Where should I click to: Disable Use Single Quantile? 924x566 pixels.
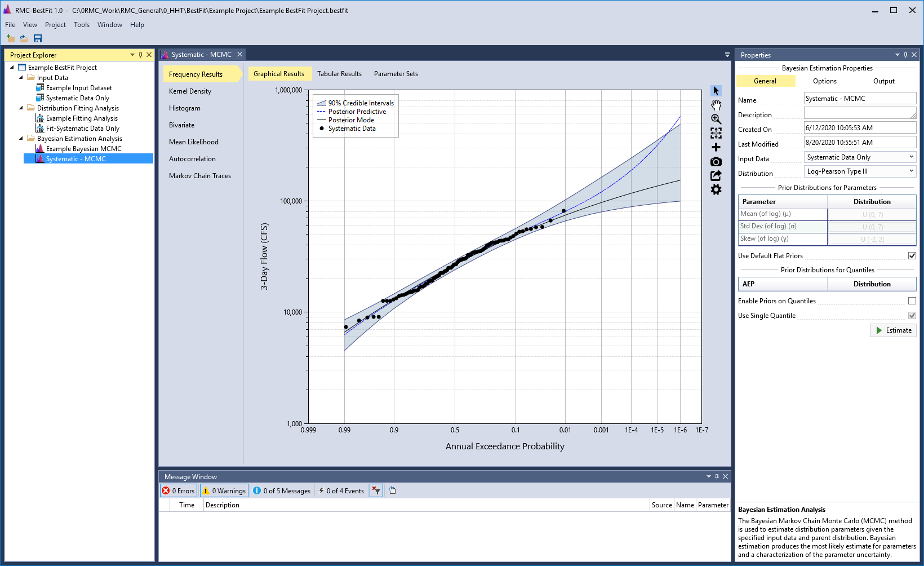[912, 315]
